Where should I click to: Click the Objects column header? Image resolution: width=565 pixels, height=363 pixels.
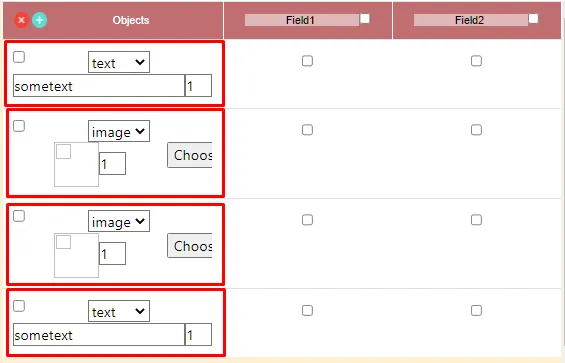coord(131,20)
